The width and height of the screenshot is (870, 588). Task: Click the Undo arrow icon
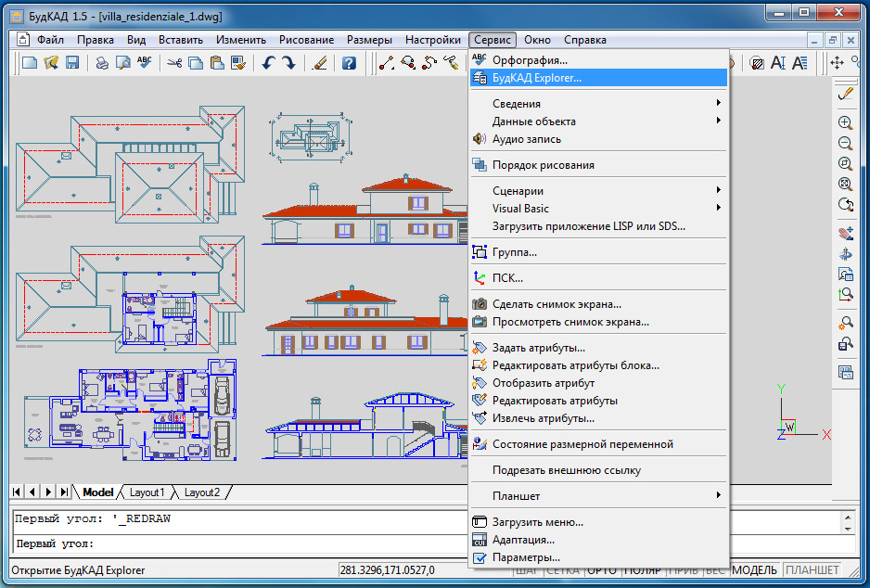(x=268, y=63)
